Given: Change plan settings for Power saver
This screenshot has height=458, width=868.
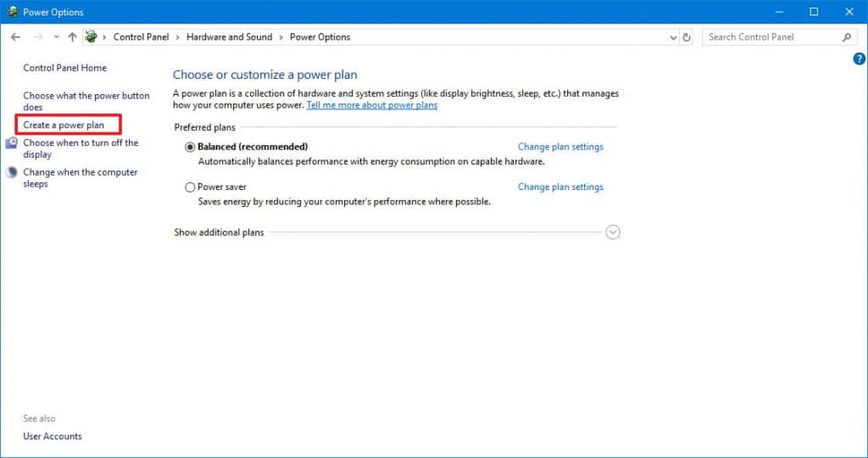Looking at the screenshot, I should pyautogui.click(x=560, y=187).
